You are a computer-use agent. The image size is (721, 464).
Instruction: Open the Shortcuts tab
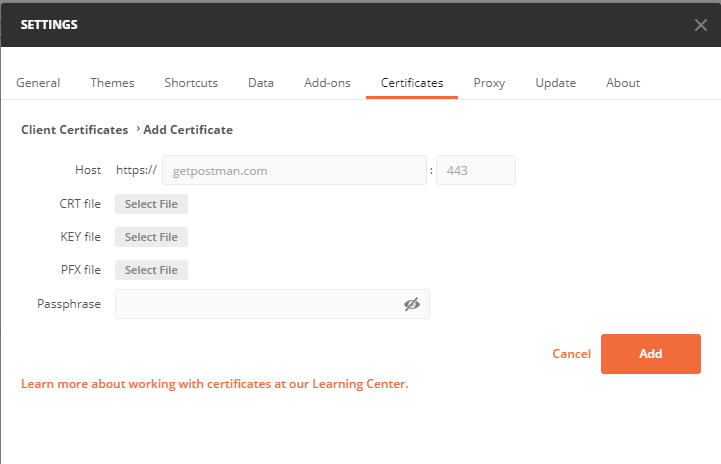(x=191, y=83)
